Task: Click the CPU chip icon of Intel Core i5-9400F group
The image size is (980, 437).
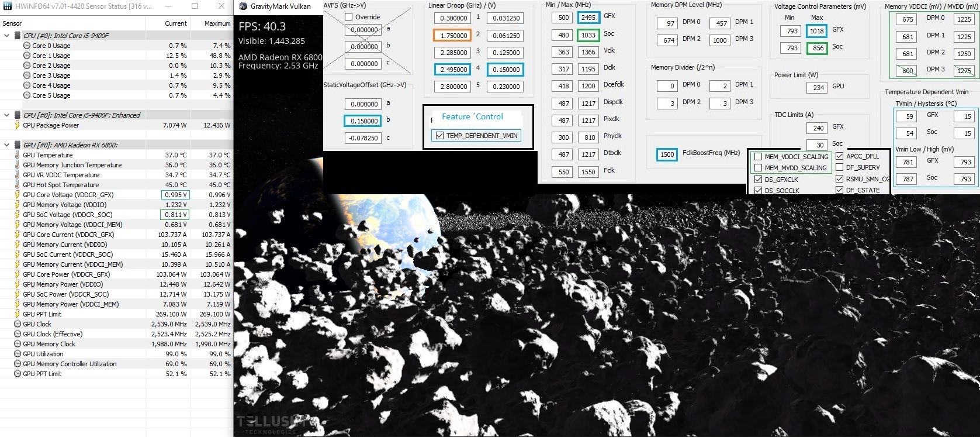Action: click(18, 36)
